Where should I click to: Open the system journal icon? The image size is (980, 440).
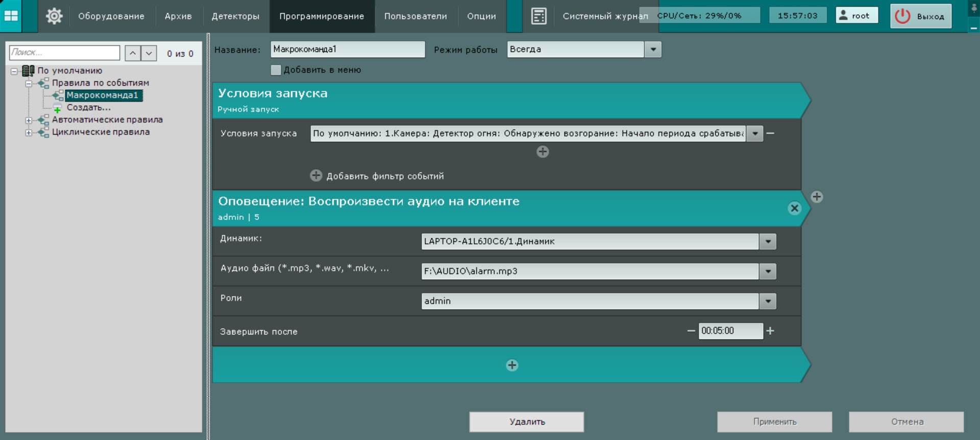[538, 16]
